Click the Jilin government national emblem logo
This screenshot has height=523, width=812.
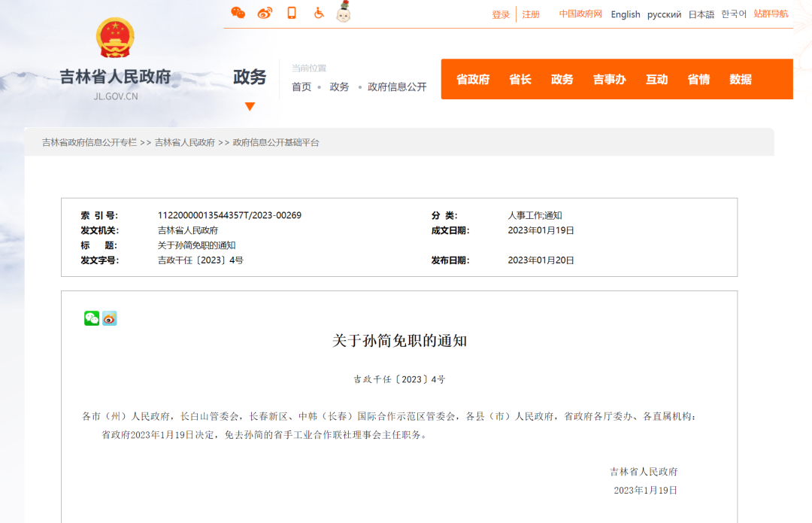[x=115, y=38]
